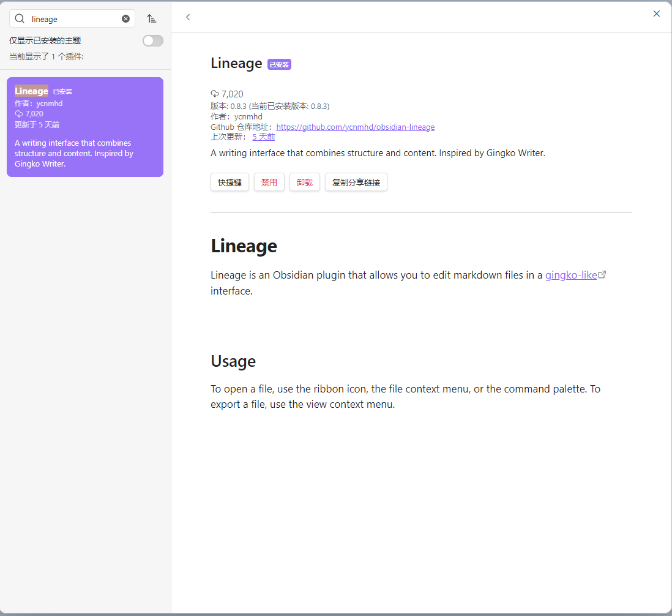Click the download icon in plugin details
This screenshot has height=616, width=672.
215,94
